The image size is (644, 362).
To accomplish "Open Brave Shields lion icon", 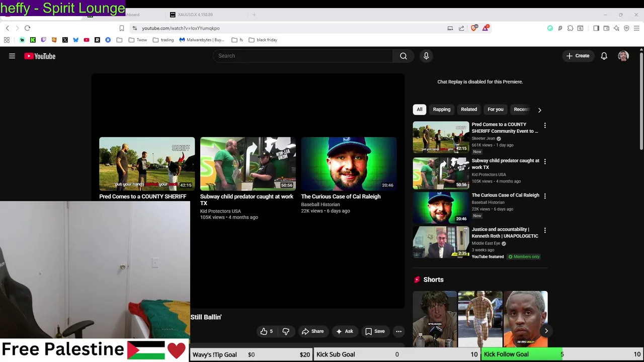I will [473, 28].
